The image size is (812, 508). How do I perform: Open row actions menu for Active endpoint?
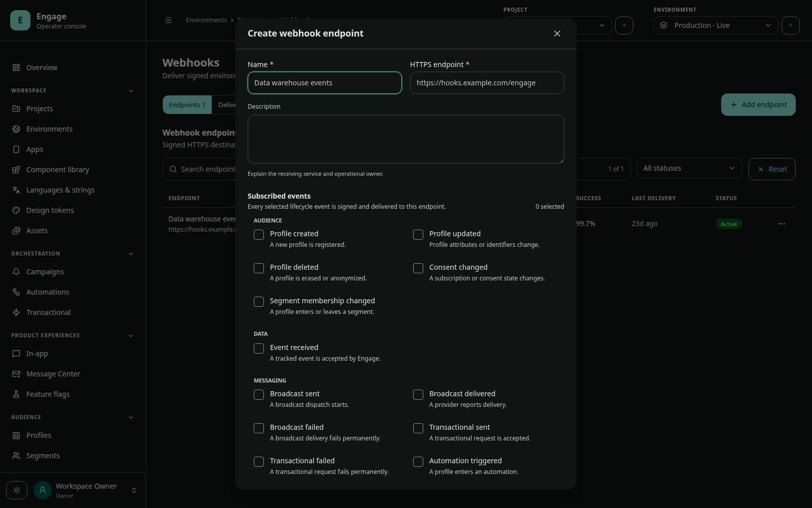782,224
